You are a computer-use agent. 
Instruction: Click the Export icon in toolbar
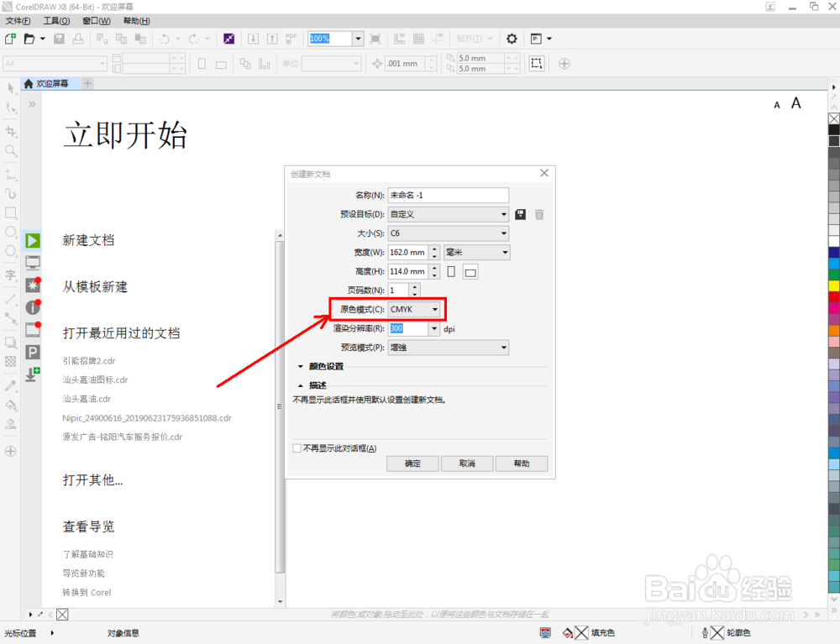tap(272, 39)
